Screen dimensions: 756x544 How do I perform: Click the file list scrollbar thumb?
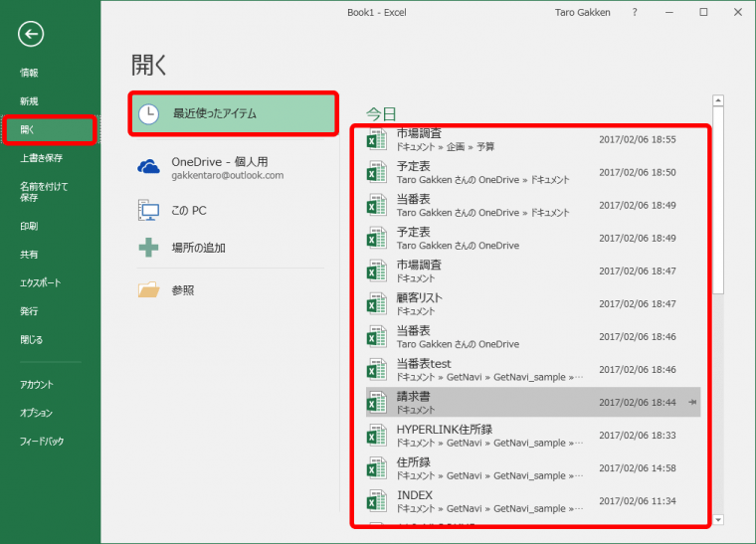click(718, 200)
